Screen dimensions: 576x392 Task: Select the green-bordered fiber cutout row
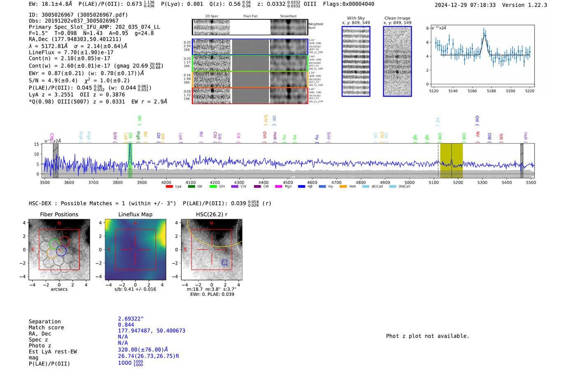pyautogui.click(x=250, y=63)
